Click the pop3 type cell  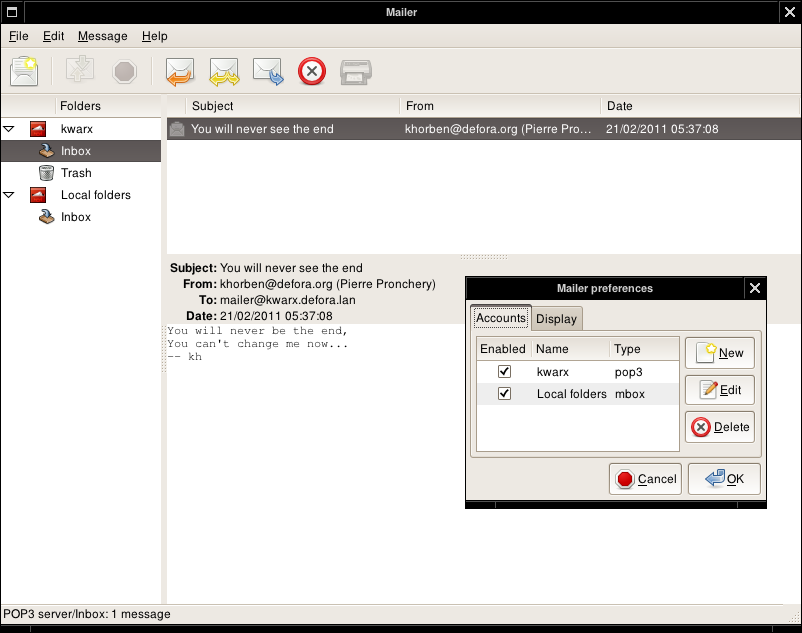629,372
